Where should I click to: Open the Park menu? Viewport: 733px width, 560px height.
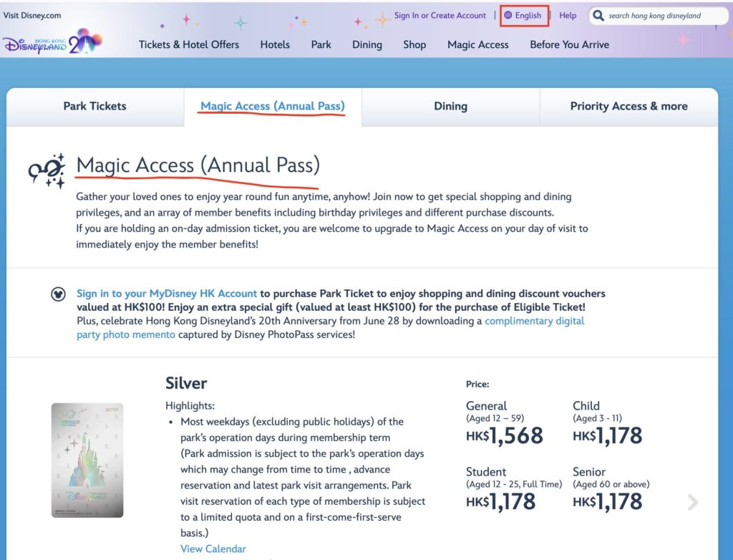(x=321, y=44)
